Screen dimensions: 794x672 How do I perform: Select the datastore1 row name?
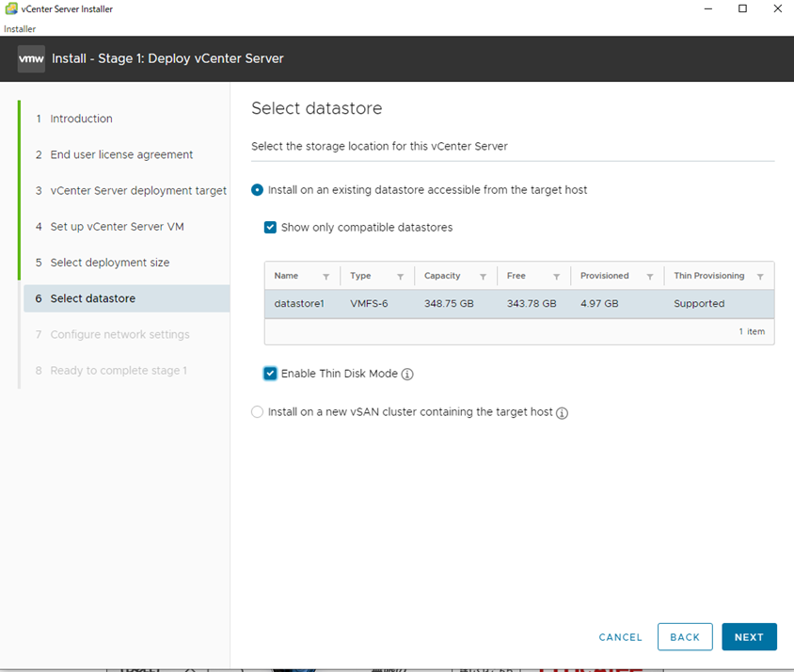299,304
